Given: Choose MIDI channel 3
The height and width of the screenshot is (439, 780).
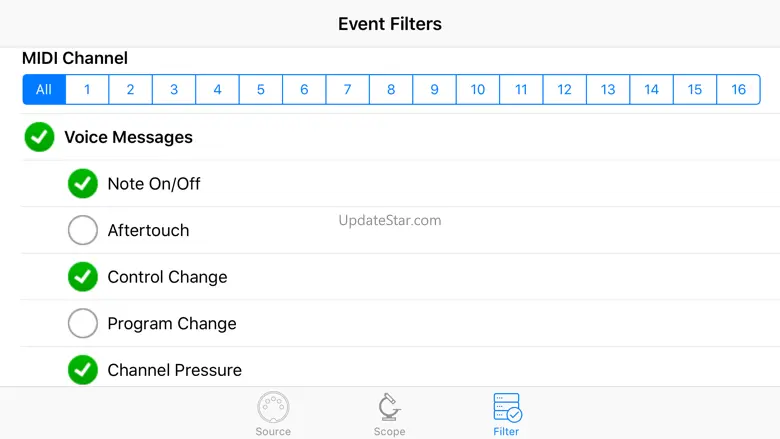Looking at the screenshot, I should pyautogui.click(x=174, y=89).
